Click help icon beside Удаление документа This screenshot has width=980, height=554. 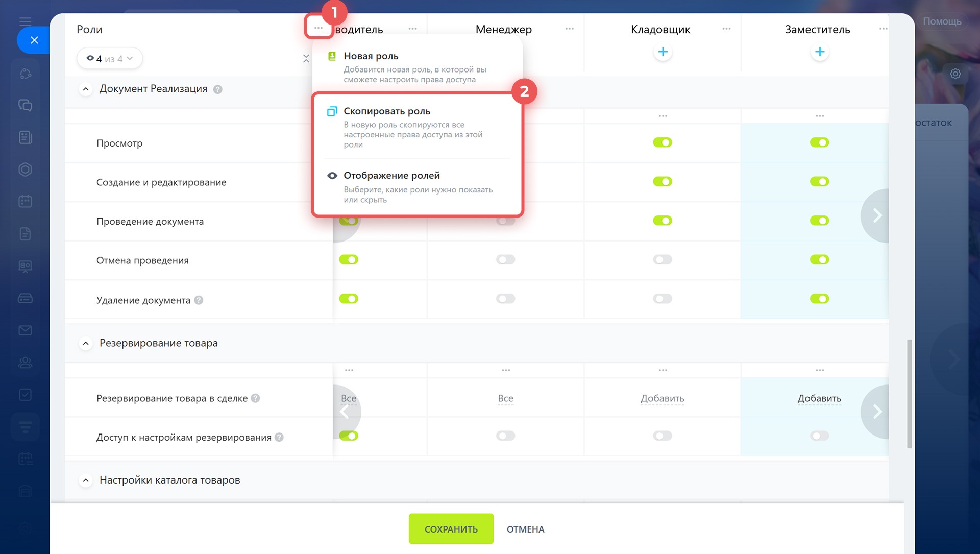coord(199,300)
